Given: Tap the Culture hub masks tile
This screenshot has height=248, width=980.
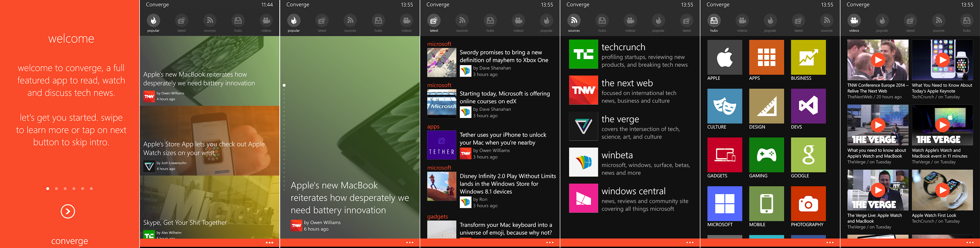Looking at the screenshot, I should [724, 106].
